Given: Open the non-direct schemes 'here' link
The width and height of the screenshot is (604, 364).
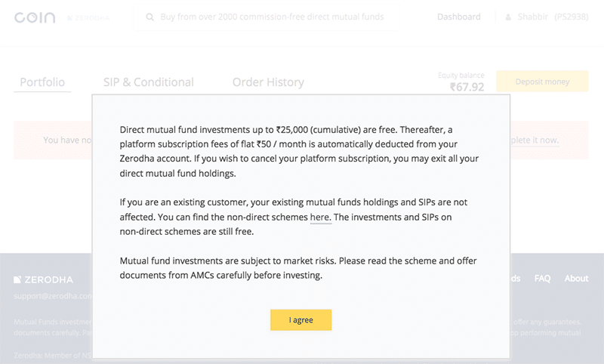Looking at the screenshot, I should click(320, 217).
